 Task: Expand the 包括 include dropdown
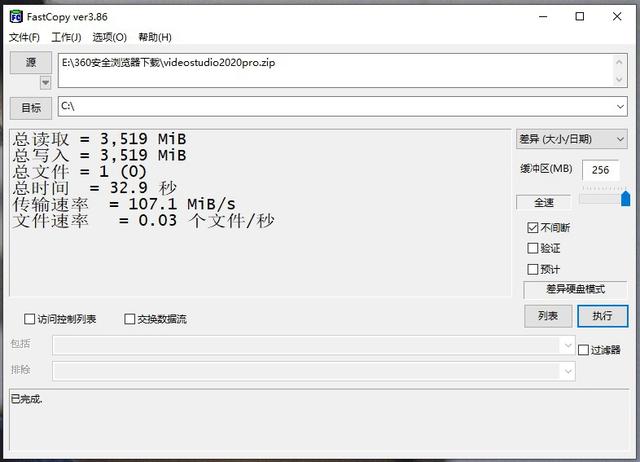568,345
